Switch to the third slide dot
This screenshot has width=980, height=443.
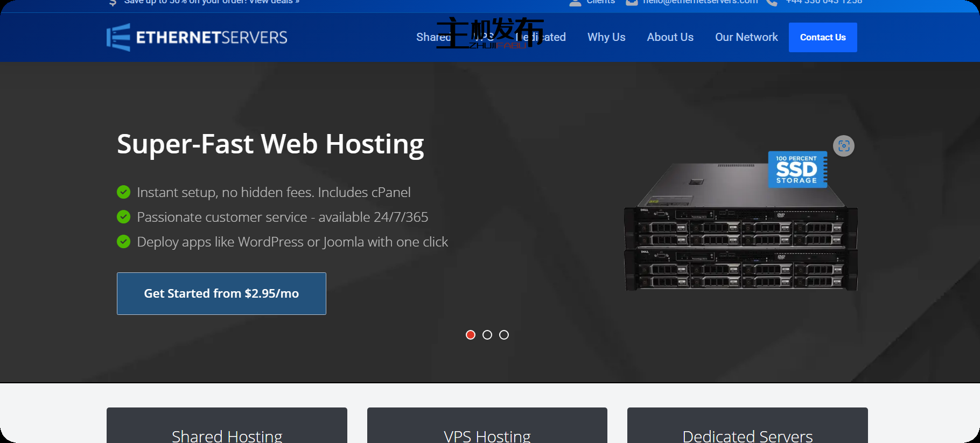pos(504,335)
